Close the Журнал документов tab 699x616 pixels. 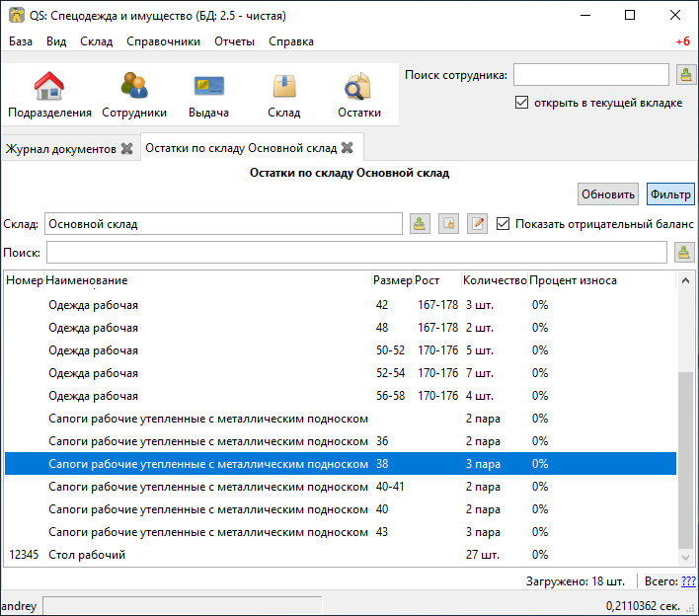(x=127, y=148)
